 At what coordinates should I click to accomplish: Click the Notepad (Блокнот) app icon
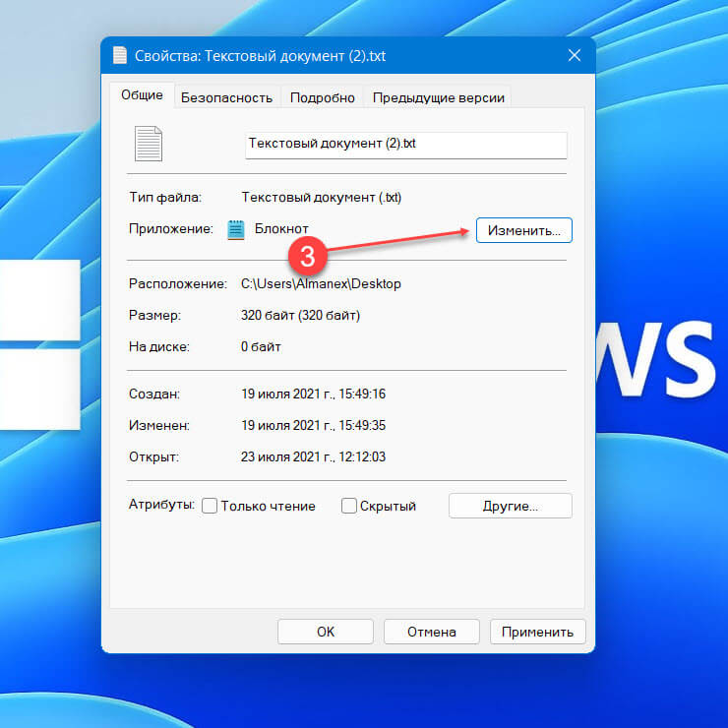point(236,230)
